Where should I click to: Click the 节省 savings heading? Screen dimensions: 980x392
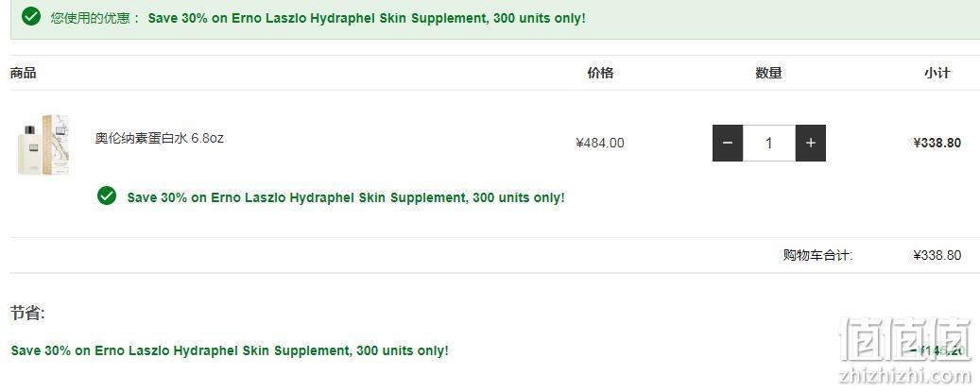[x=27, y=314]
